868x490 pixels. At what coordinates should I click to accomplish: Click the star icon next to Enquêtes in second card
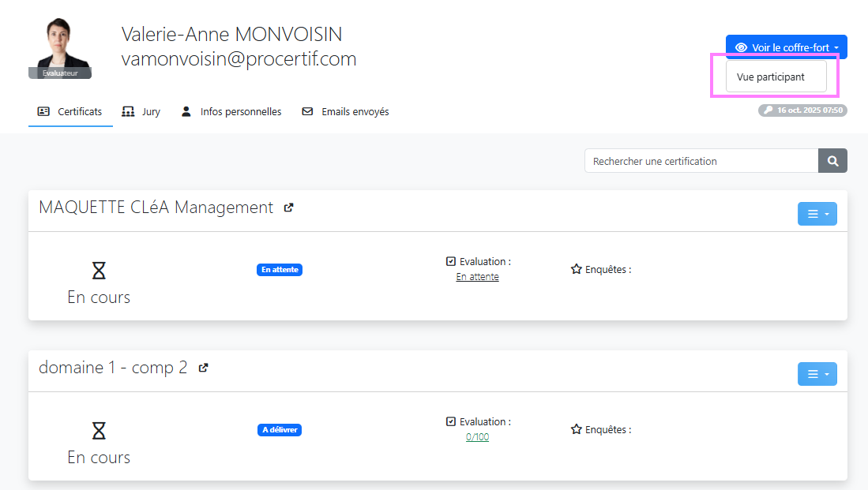pyautogui.click(x=576, y=430)
